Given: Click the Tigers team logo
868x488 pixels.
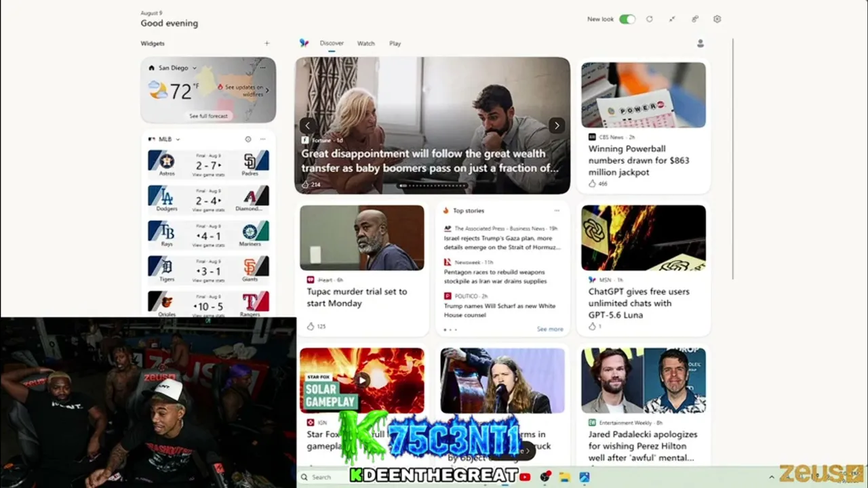Looking at the screenshot, I should coord(167,267).
